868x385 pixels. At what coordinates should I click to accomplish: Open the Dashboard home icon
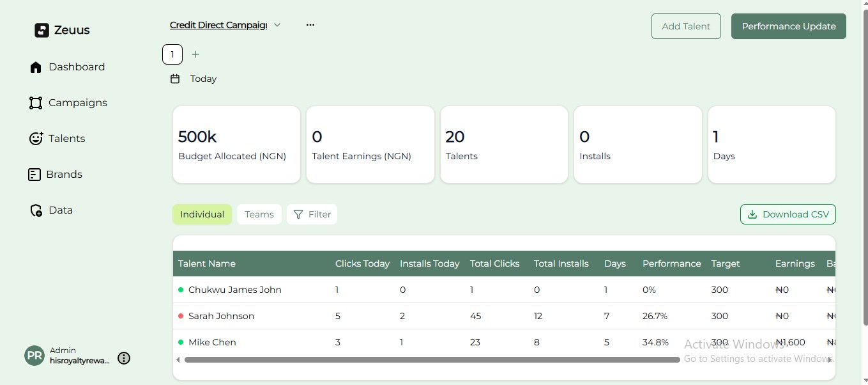[x=36, y=67]
